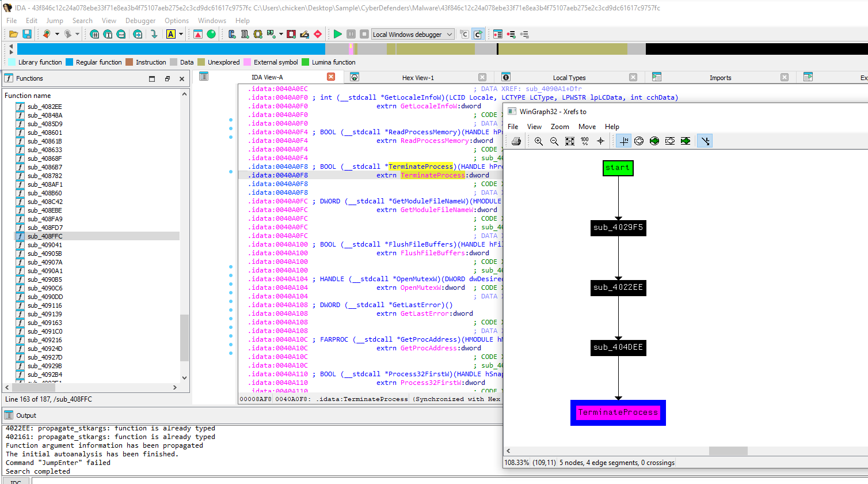Start the debugger with green play button
Image resolution: width=868 pixels, height=484 pixels.
tap(338, 35)
